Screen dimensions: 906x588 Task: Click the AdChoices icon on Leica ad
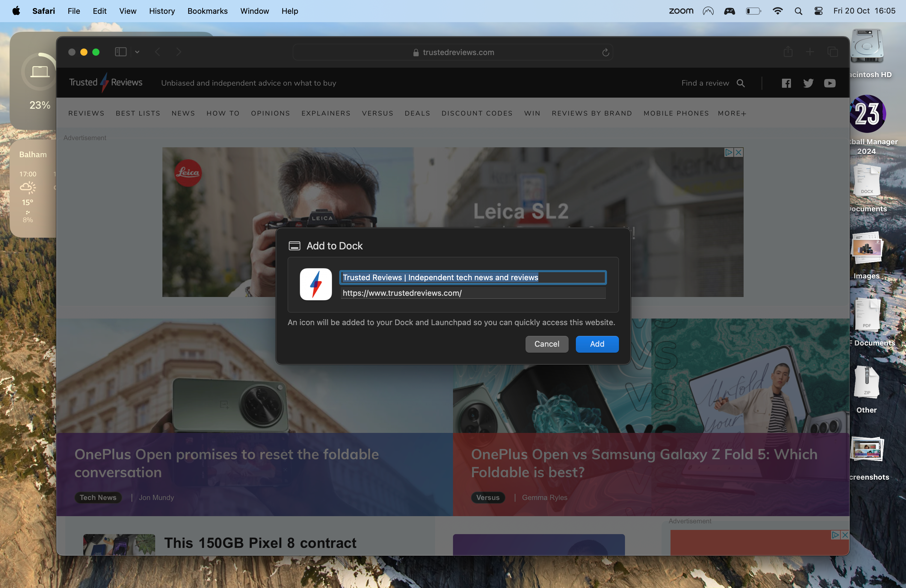729,152
